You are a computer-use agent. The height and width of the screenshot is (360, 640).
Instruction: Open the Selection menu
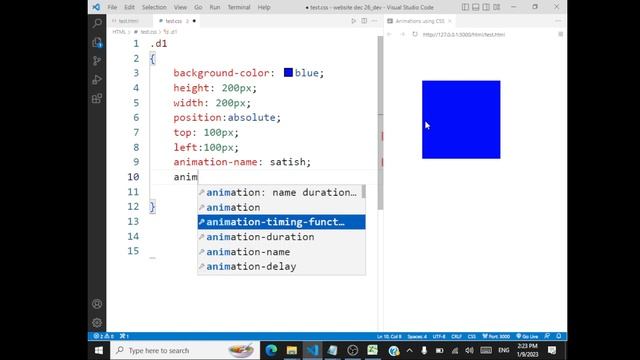tap(154, 7)
